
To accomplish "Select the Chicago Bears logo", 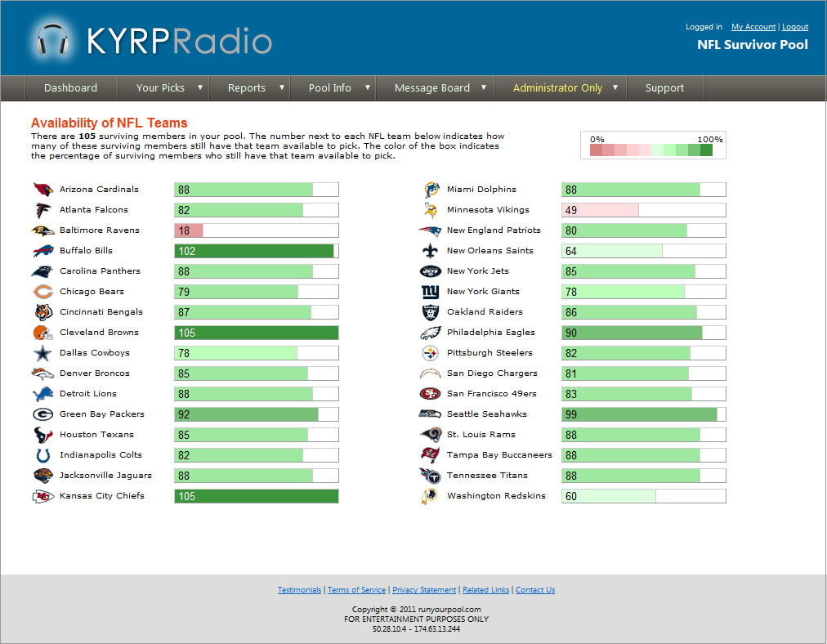I will click(42, 292).
